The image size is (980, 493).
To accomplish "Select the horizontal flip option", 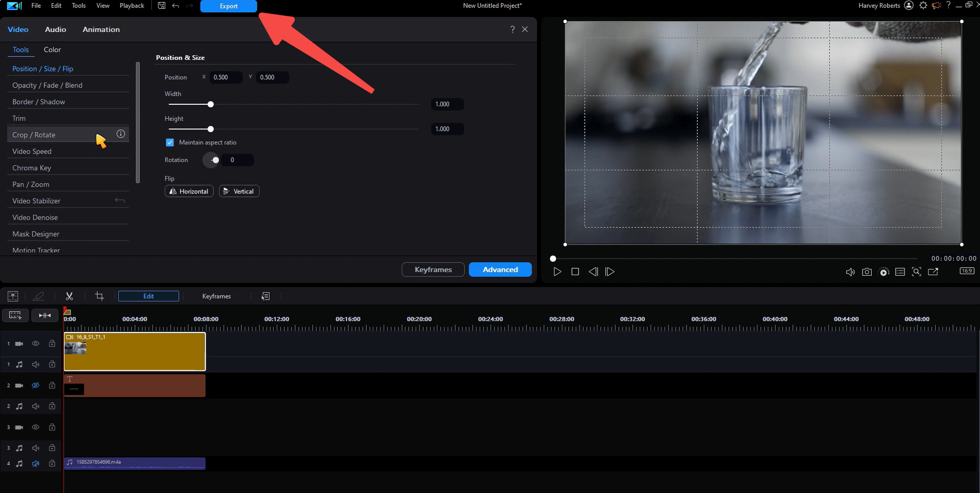I will (x=189, y=191).
